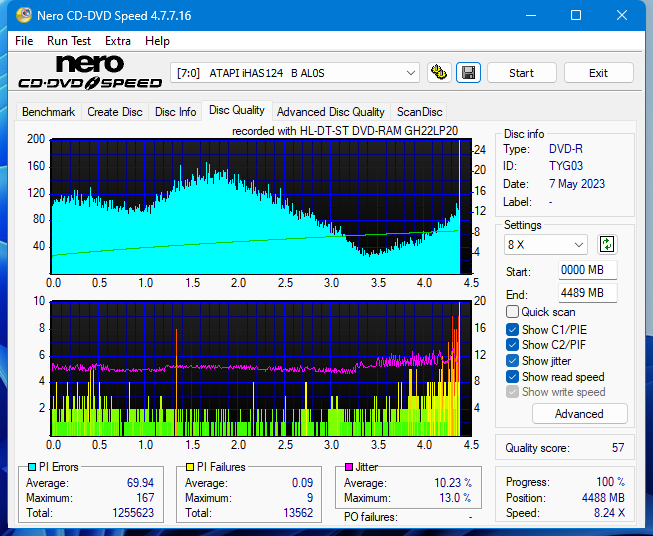Click the cyan PI Errors legend square

[x=32, y=467]
